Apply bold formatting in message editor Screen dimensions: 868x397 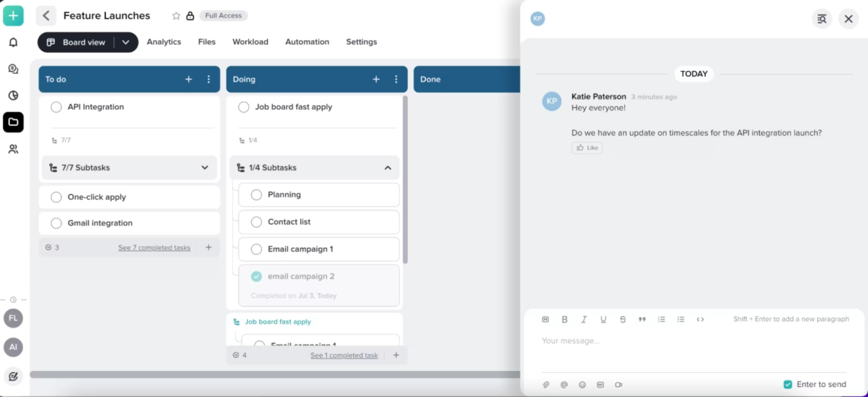coord(565,319)
